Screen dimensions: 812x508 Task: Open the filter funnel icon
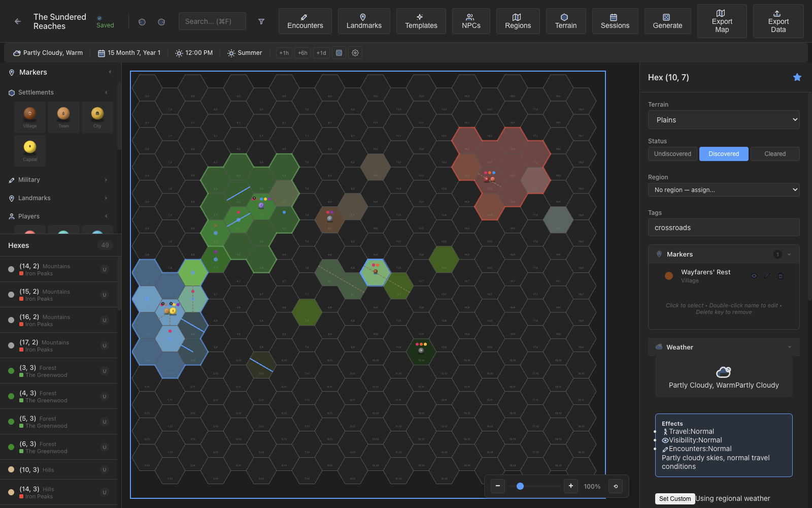click(x=261, y=22)
